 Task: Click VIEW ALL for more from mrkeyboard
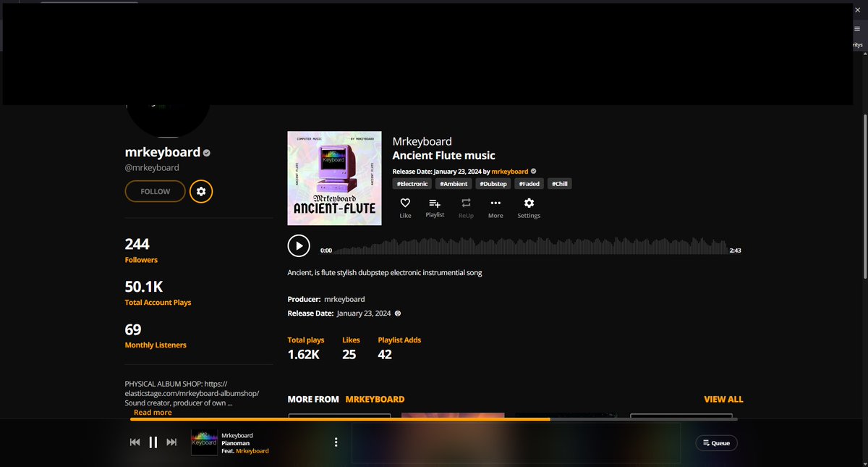coord(723,399)
